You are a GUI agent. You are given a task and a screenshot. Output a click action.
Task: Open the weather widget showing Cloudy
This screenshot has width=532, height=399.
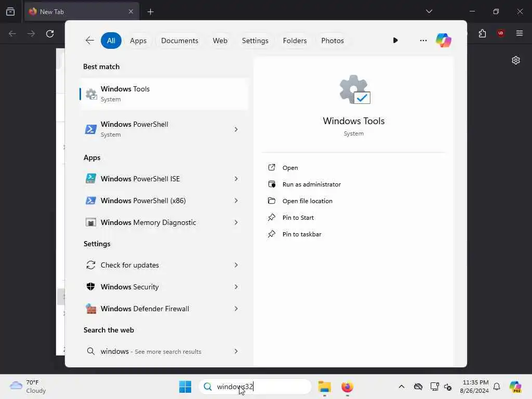click(28, 387)
